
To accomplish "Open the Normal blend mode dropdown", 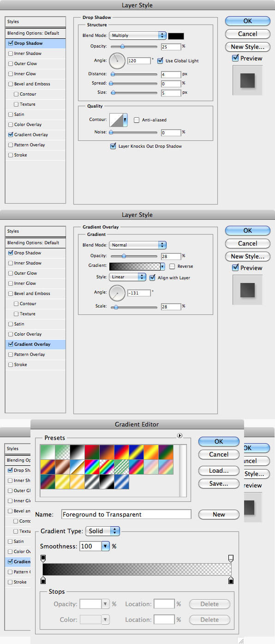I will pos(137,245).
